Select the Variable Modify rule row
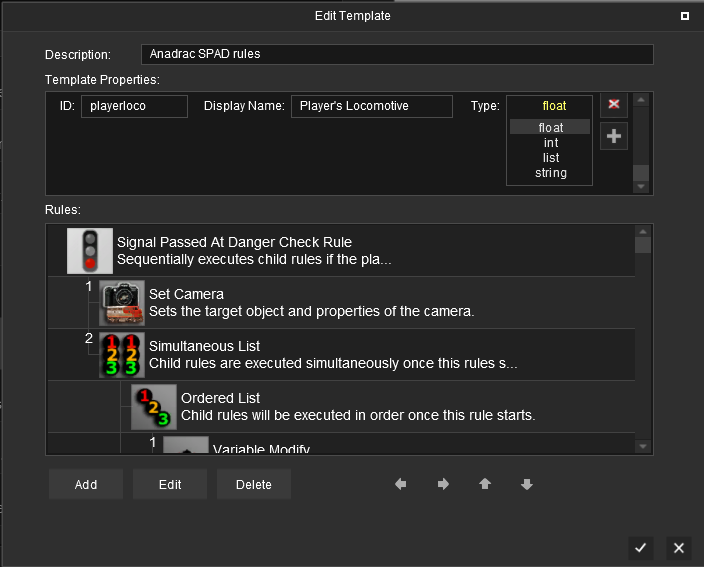 coord(341,443)
